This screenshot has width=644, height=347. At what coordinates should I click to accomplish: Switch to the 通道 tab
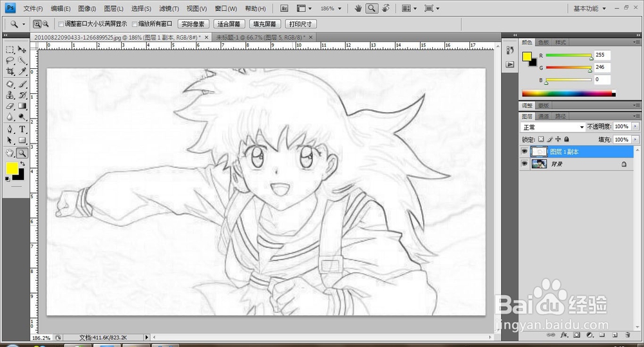click(x=544, y=117)
